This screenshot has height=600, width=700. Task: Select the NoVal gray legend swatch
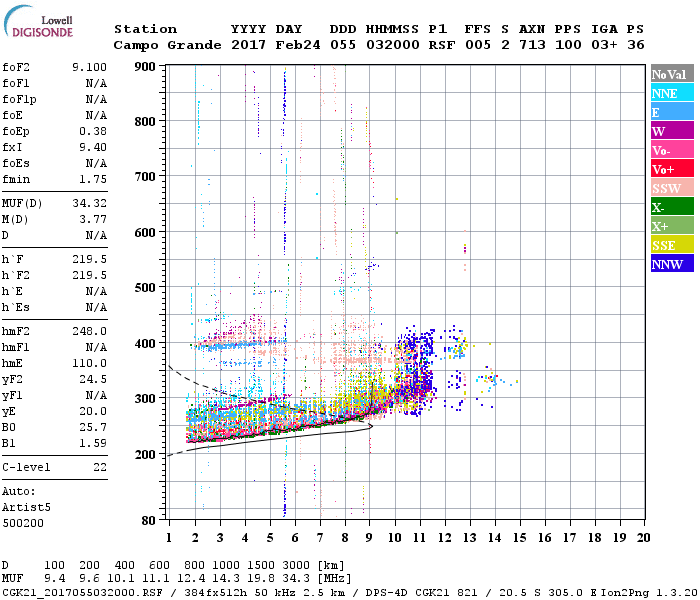[672, 74]
